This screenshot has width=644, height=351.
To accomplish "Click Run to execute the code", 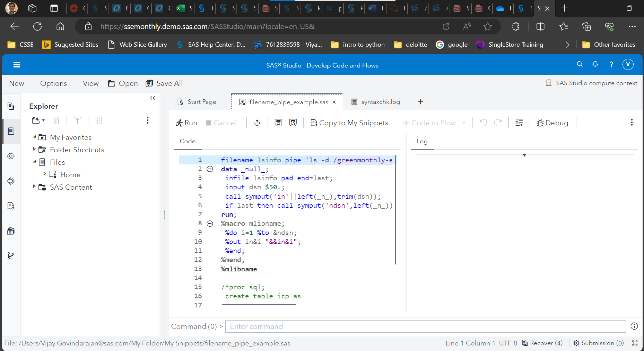I will [x=186, y=123].
